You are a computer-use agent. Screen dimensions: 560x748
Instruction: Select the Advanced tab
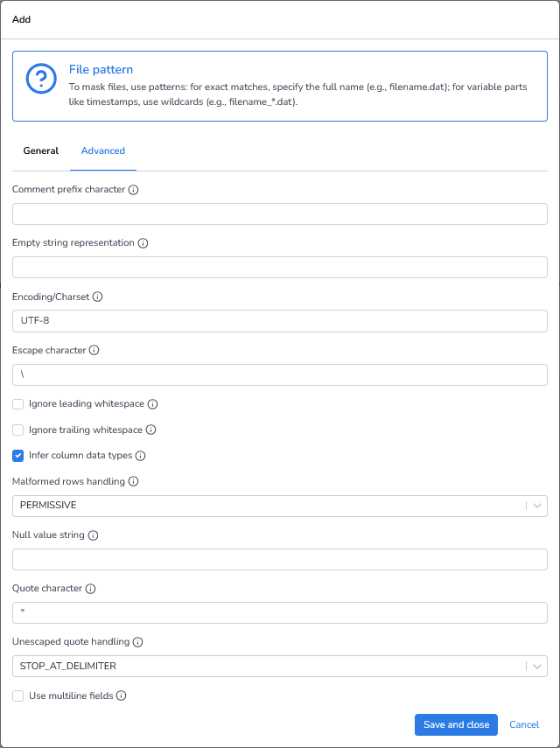click(x=102, y=150)
